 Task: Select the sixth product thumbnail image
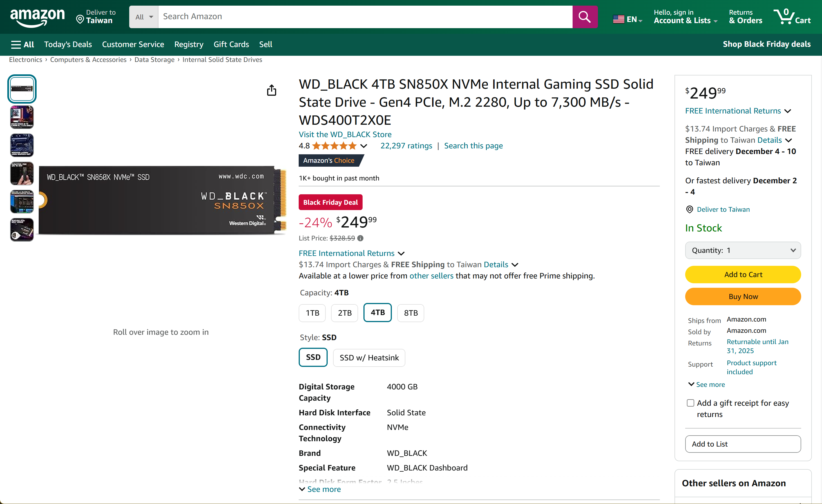tap(22, 230)
